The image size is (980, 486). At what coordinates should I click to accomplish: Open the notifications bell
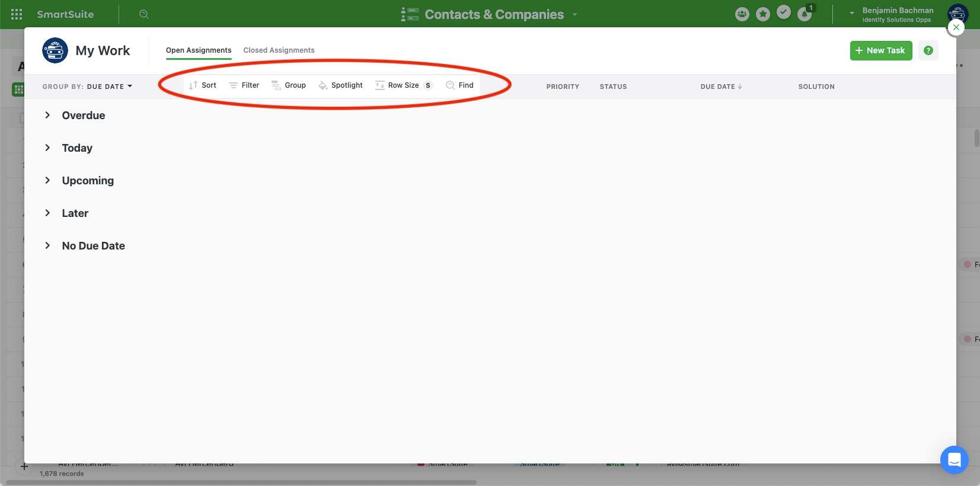805,14
